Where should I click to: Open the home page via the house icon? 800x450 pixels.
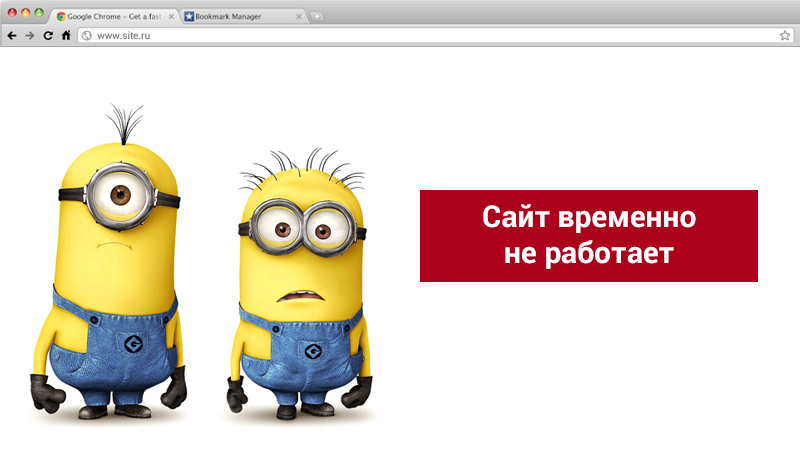click(x=66, y=35)
